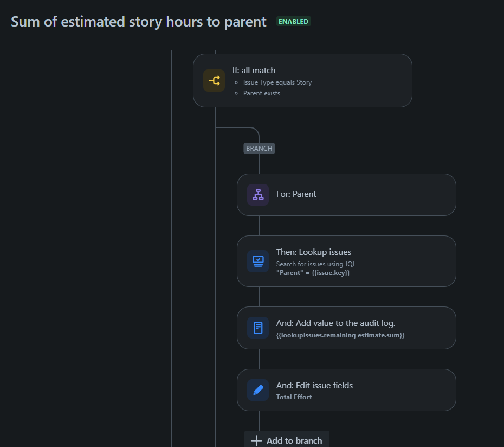Click the yellow If condition branch icon
This screenshot has width=504, height=447.
[x=214, y=80]
